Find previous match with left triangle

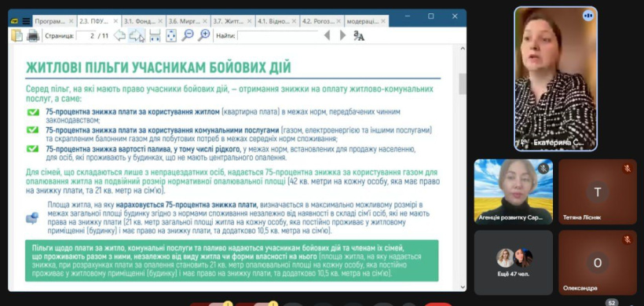(327, 35)
